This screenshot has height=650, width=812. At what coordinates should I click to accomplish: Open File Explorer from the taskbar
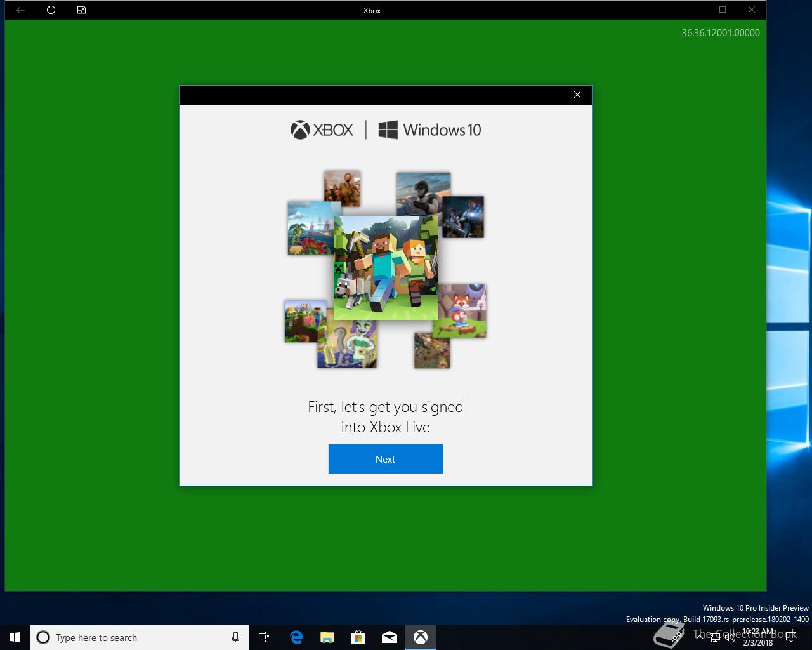tap(327, 637)
